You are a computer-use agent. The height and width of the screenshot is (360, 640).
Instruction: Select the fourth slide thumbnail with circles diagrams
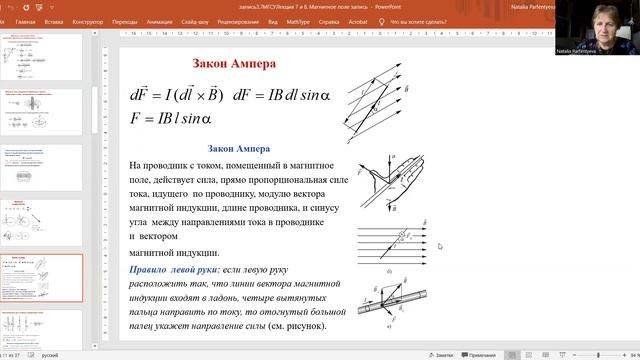[x=42, y=223]
